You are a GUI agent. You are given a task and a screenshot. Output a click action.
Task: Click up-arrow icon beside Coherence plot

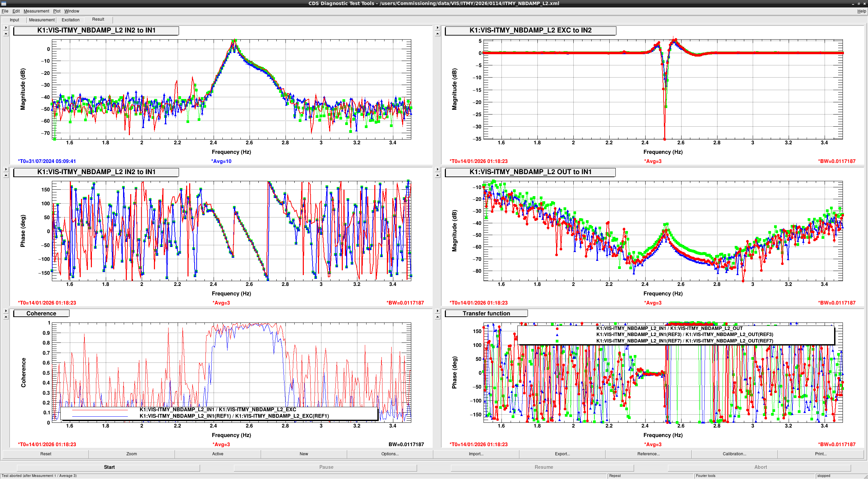(x=6, y=317)
